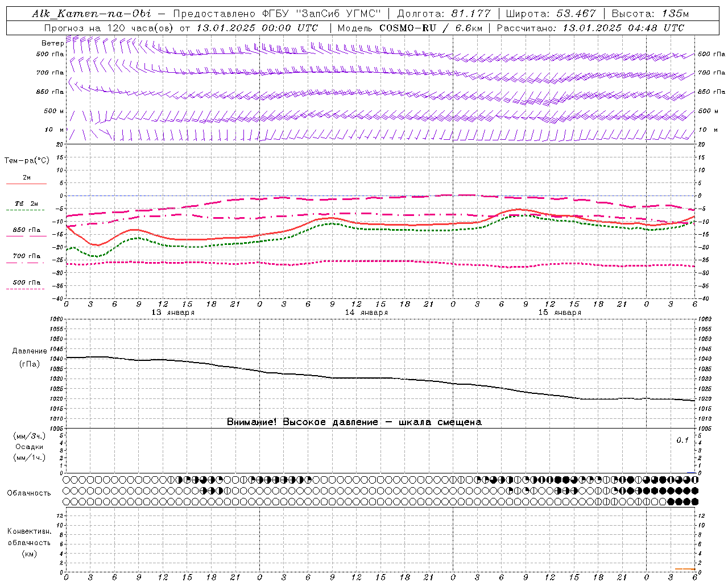The height and width of the screenshot is (582, 728).
Task: Click the computed time Рассчитано: 13.01.2025 04:48 UTC
Action: (x=590, y=28)
